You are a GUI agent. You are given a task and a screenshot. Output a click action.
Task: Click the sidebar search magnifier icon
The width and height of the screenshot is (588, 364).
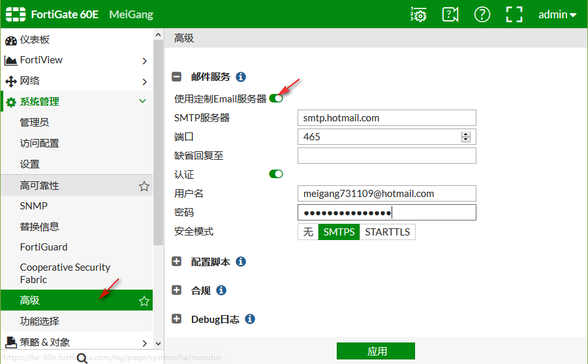point(82,358)
